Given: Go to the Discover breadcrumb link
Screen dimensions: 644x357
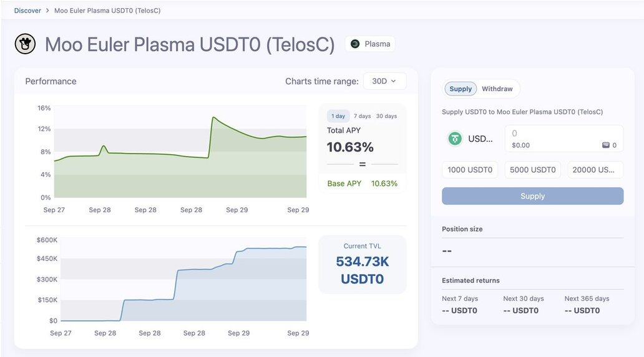Looking at the screenshot, I should (27, 11).
